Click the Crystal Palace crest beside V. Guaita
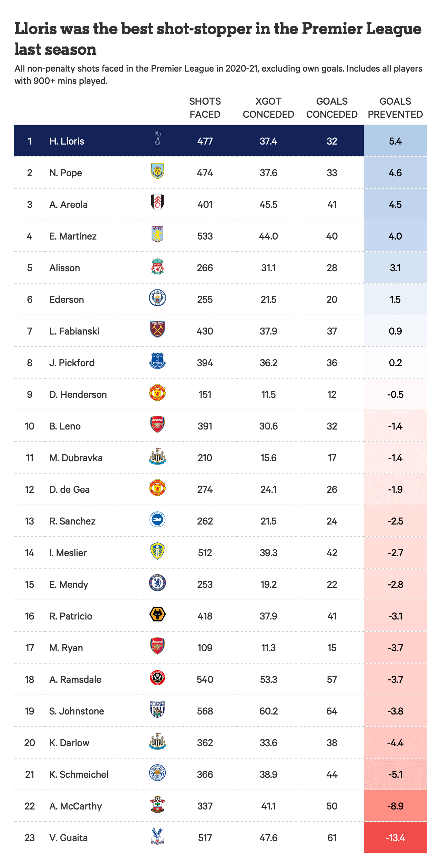This screenshot has height=868, width=441. 157,836
